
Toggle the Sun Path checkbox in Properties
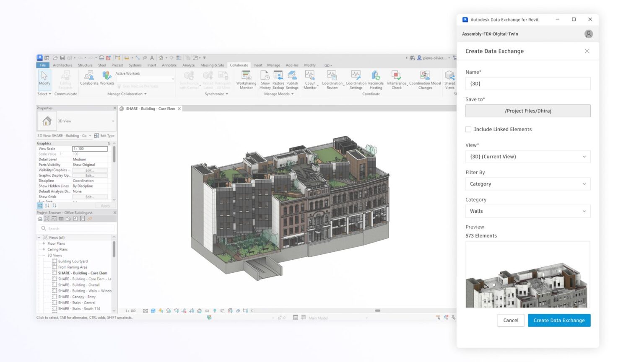click(x=75, y=202)
